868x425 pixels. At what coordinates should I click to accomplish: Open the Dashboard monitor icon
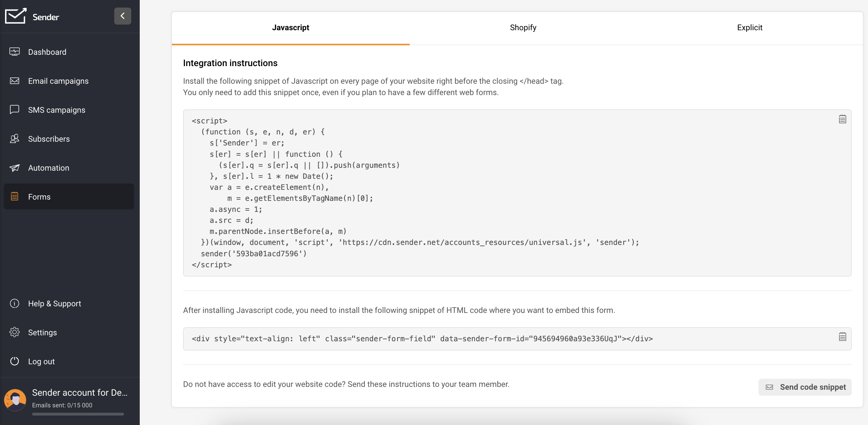pyautogui.click(x=14, y=52)
